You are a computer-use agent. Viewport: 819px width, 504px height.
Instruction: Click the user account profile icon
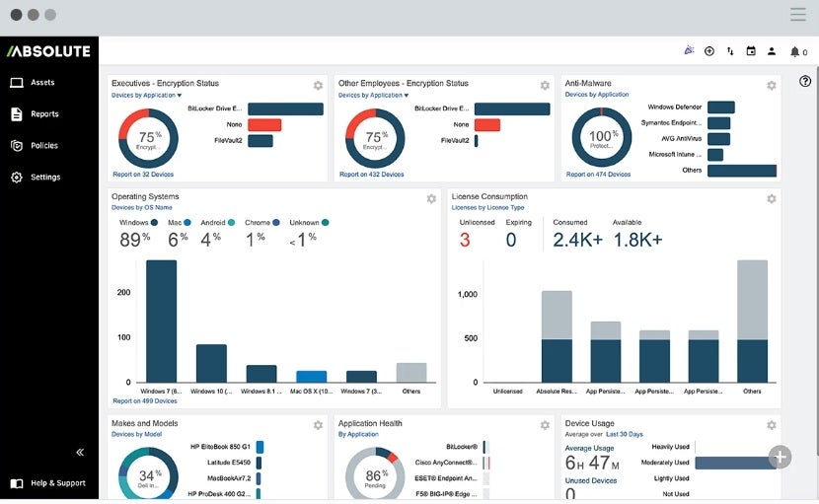click(772, 51)
